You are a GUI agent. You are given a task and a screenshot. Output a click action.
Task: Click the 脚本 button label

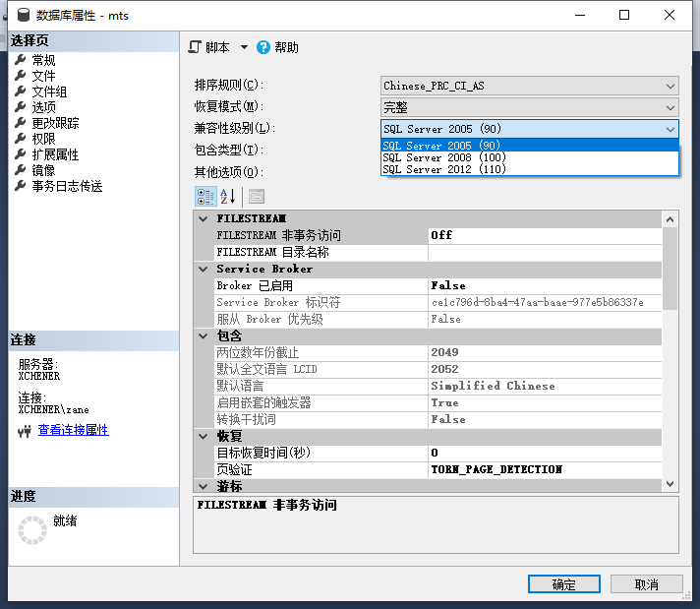tap(217, 47)
